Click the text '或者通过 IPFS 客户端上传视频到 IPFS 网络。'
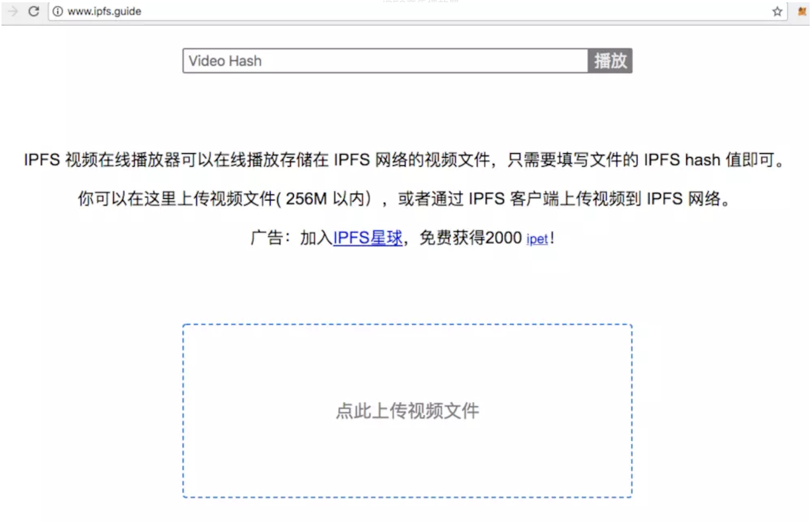The image size is (812, 522). tap(564, 198)
